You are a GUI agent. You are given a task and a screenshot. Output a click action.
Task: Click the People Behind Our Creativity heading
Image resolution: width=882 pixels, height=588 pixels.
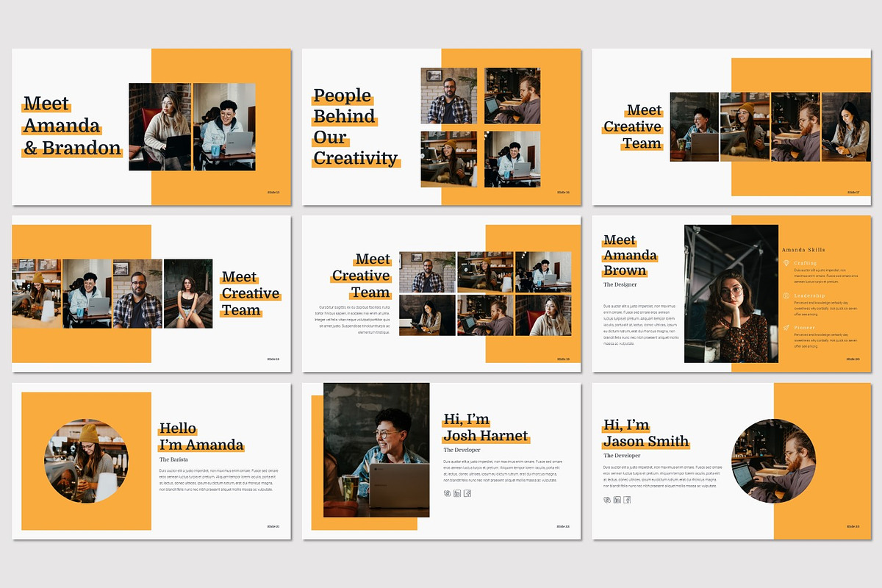(x=356, y=126)
